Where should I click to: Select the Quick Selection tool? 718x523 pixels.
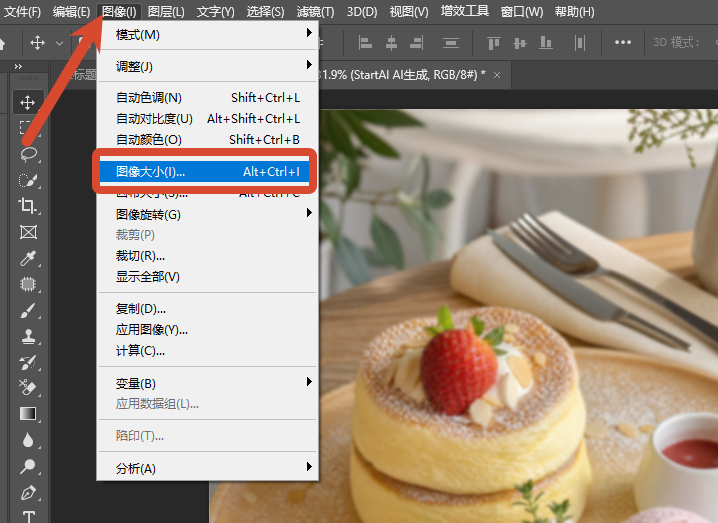28,180
